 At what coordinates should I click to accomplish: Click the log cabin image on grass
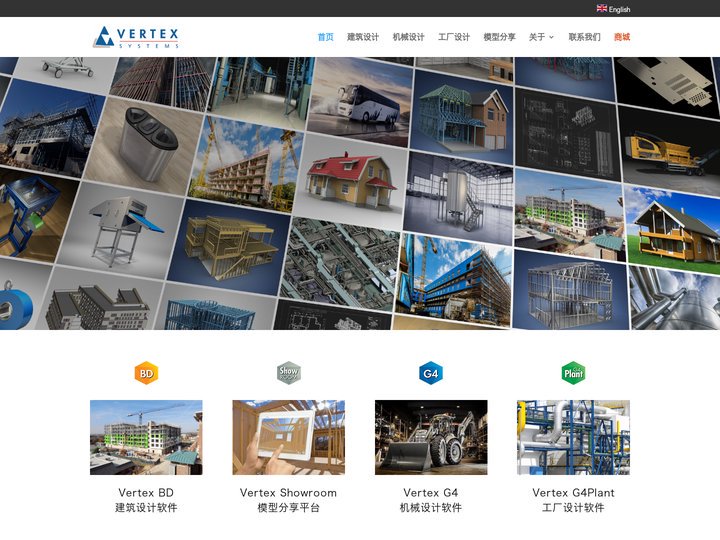pyautogui.click(x=673, y=230)
